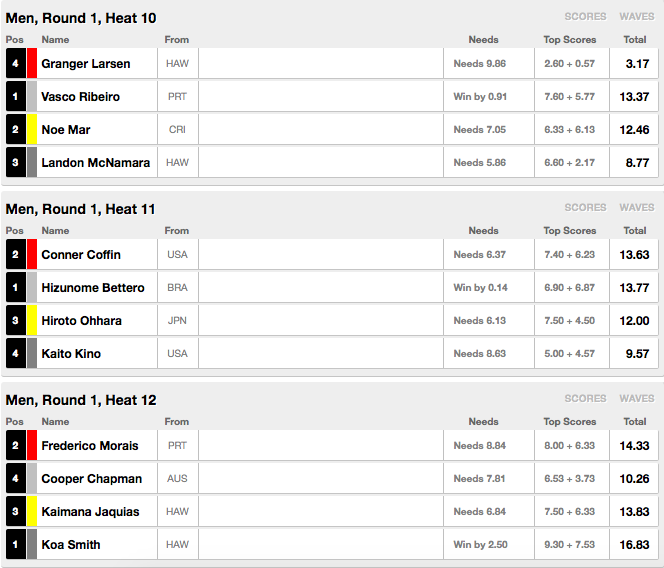Screen dimensions: 664x568
Task: View Noe Mar's athlete page
Action: 66,130
